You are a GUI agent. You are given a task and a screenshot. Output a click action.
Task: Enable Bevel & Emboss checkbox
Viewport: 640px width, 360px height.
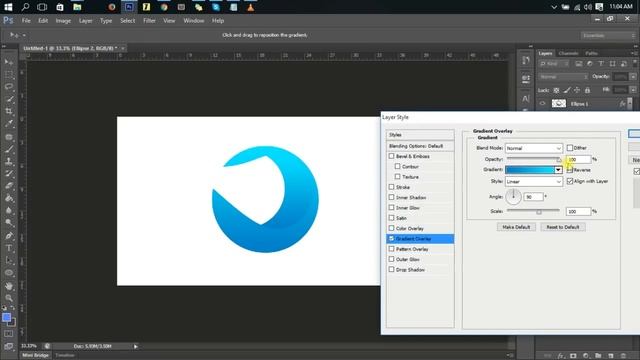click(391, 156)
